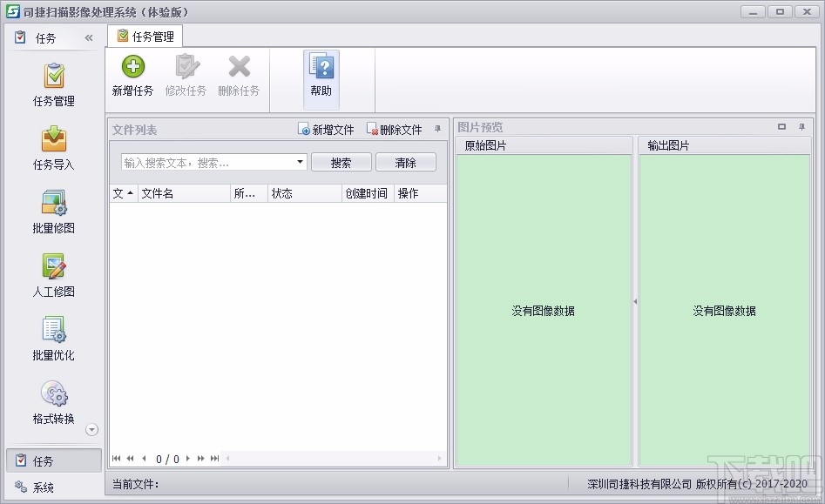Click 新增文件 in file list header

(326, 130)
